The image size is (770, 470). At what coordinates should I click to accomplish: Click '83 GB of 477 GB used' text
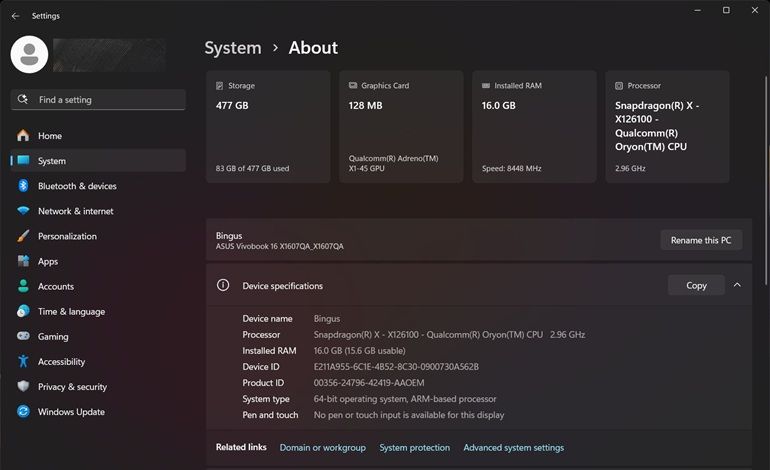point(252,168)
